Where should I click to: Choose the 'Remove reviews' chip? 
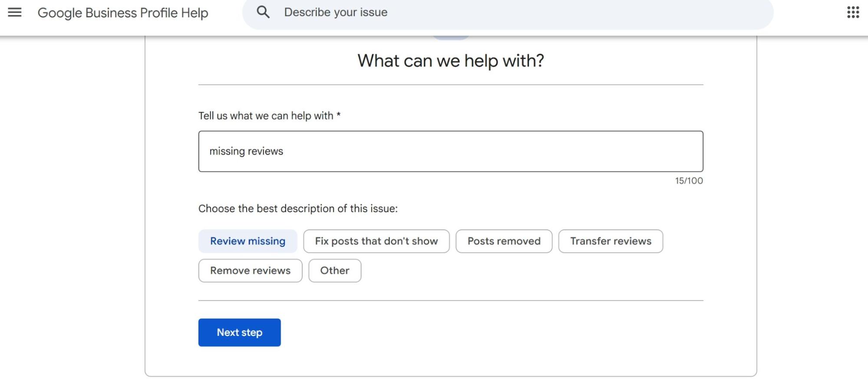tap(250, 271)
